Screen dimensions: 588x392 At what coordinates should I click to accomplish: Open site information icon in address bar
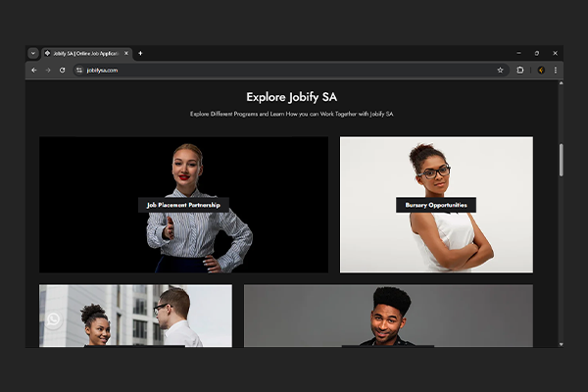[78, 71]
